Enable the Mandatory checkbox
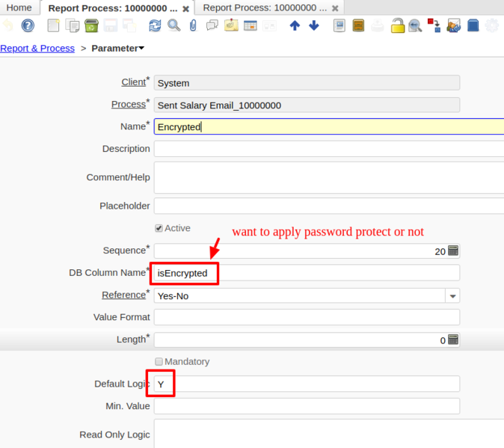504x448 pixels. coord(159,362)
